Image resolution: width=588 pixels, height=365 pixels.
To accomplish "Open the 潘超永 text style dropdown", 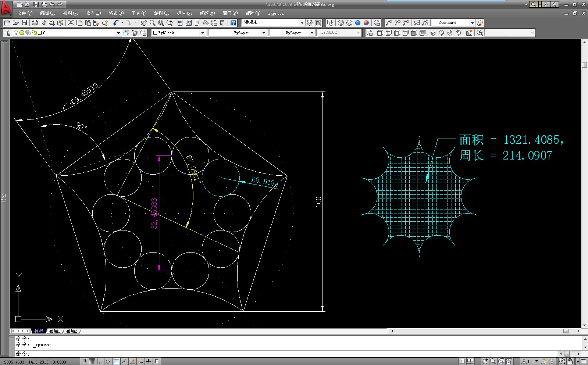I will point(302,23).
